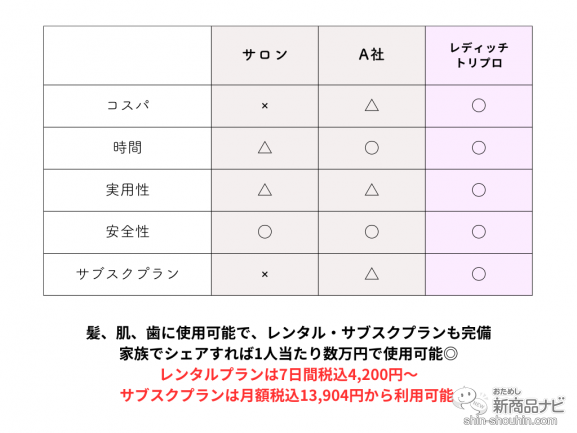Click the レディッチトリプロ column header
The height and width of the screenshot is (433, 577).
coord(479,55)
